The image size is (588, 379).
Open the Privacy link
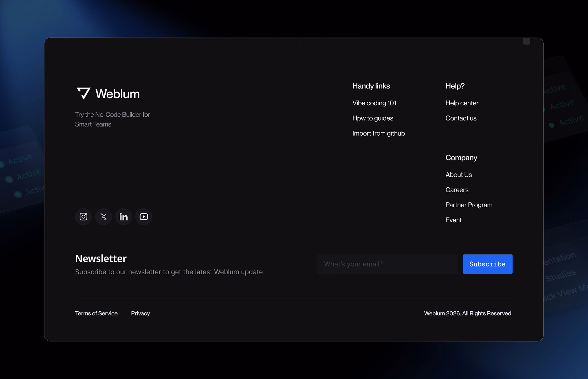click(x=140, y=313)
